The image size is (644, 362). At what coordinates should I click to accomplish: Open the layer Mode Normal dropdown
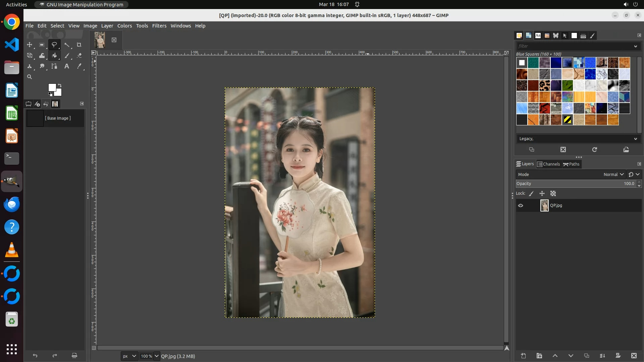click(x=613, y=174)
